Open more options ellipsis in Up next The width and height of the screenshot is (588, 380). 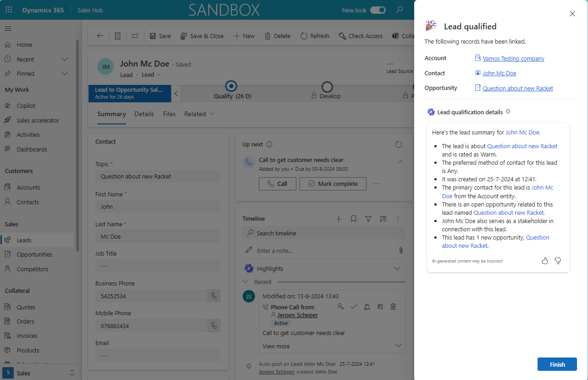click(377, 184)
